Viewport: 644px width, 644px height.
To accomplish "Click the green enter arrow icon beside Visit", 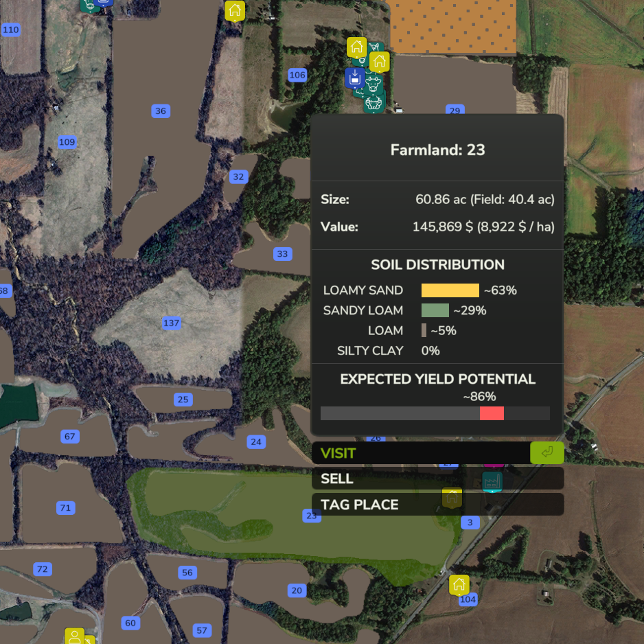I will pos(547,452).
